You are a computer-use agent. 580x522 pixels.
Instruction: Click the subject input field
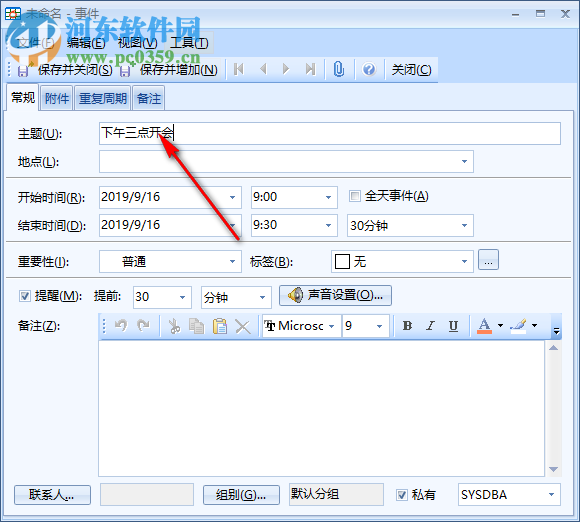330,134
